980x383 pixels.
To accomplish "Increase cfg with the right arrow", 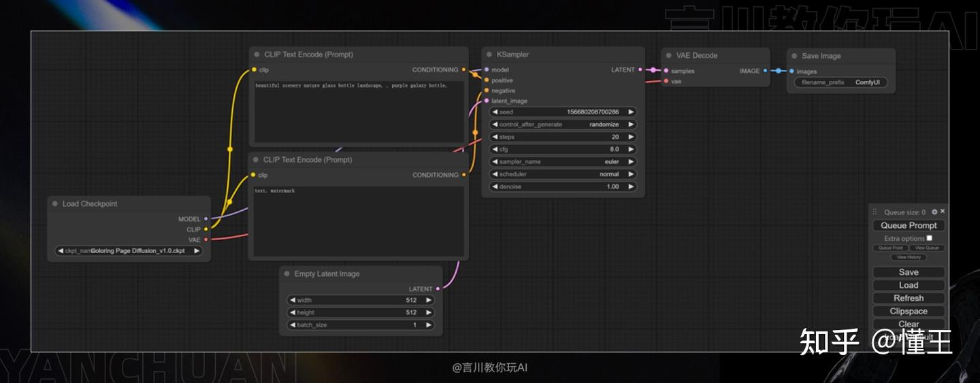I will tap(631, 149).
